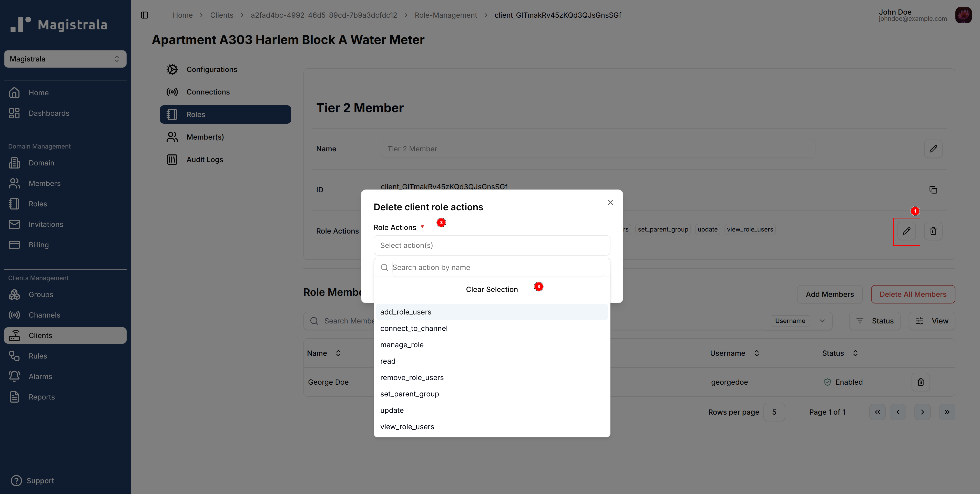The image size is (980, 494).
Task: Click the Channels icon in sidebar
Action: [14, 315]
